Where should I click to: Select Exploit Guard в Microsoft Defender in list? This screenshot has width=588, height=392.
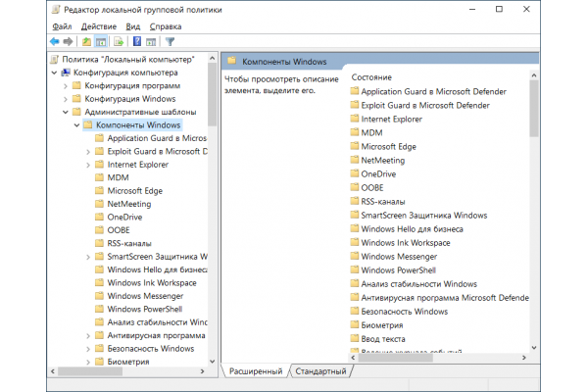[x=425, y=106]
